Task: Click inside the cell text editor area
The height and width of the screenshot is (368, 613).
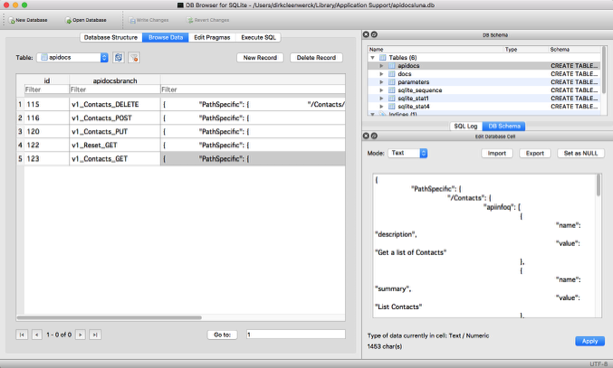Action: [484, 246]
